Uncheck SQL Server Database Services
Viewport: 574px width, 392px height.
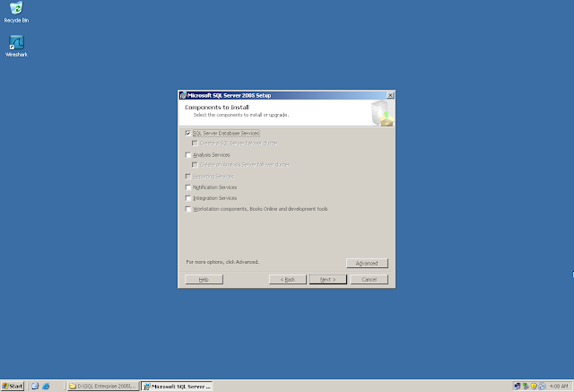188,134
